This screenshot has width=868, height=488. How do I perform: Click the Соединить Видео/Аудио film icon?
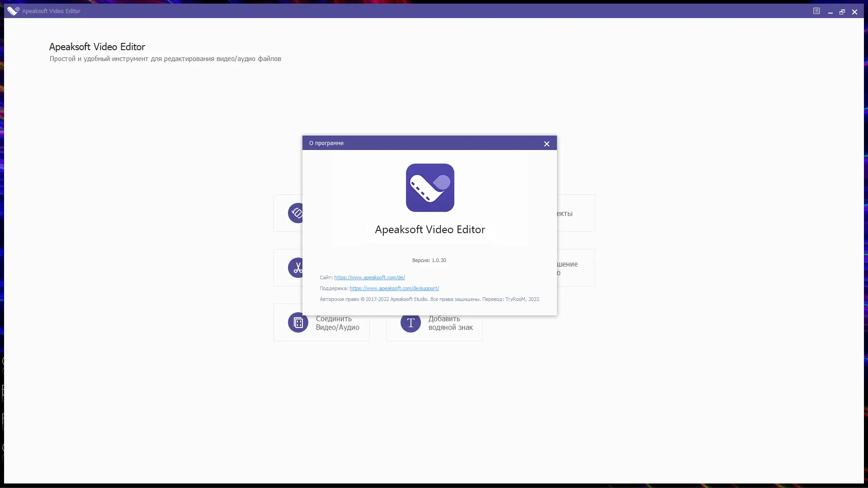(x=298, y=323)
